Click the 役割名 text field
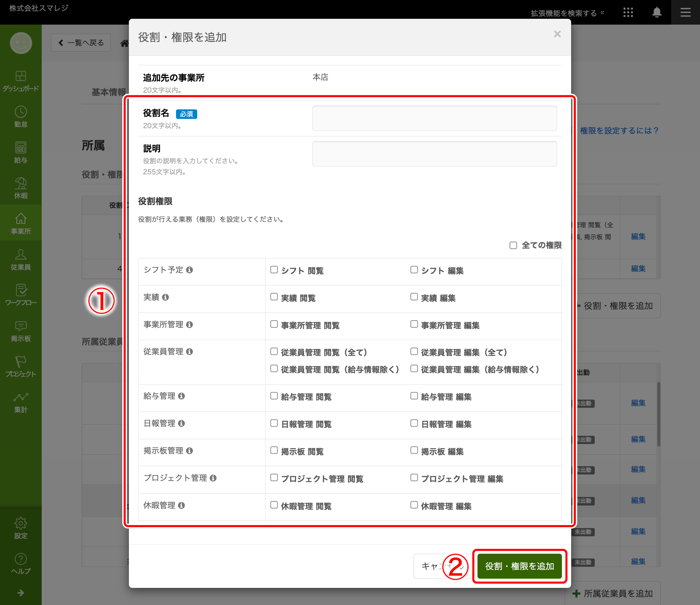Viewport: 700px width, 605px height. (434, 118)
